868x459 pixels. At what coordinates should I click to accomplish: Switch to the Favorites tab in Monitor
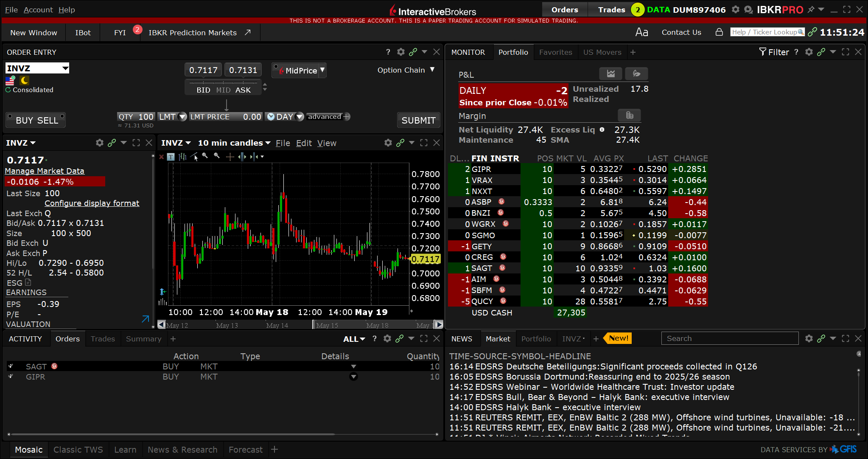click(555, 52)
